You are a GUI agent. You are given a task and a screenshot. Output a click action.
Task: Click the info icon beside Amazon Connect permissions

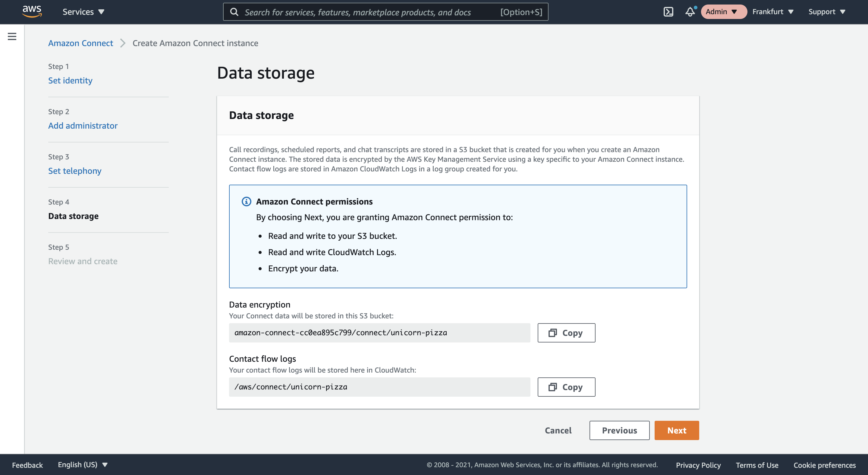(246, 201)
